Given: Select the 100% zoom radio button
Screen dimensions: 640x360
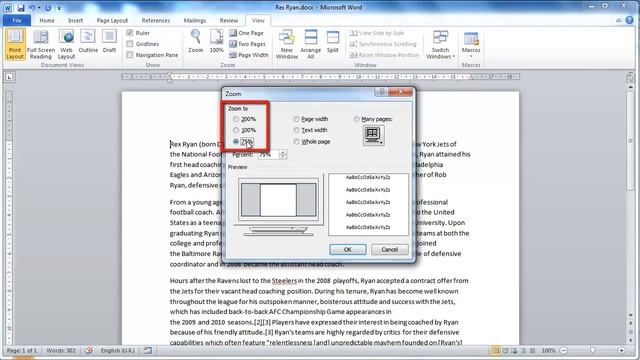Looking at the screenshot, I should [236, 130].
